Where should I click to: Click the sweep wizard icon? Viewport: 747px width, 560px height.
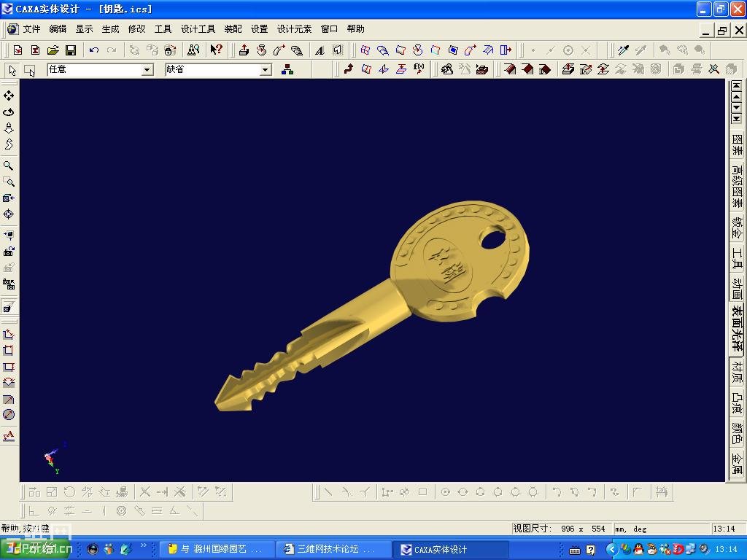pyautogui.click(x=279, y=50)
